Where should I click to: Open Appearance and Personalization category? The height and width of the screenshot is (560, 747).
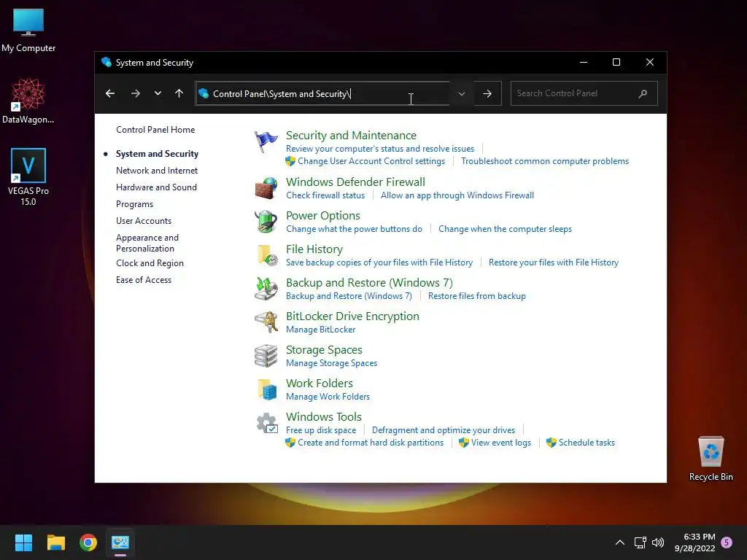coord(147,243)
